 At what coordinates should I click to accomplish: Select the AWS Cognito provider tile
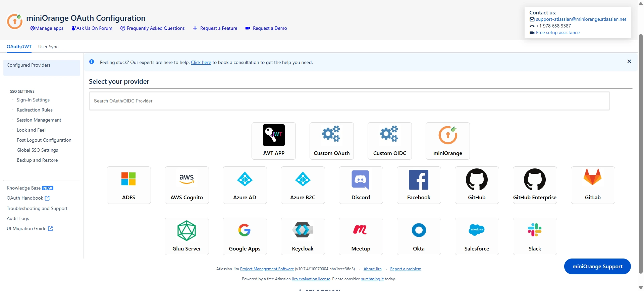186,185
